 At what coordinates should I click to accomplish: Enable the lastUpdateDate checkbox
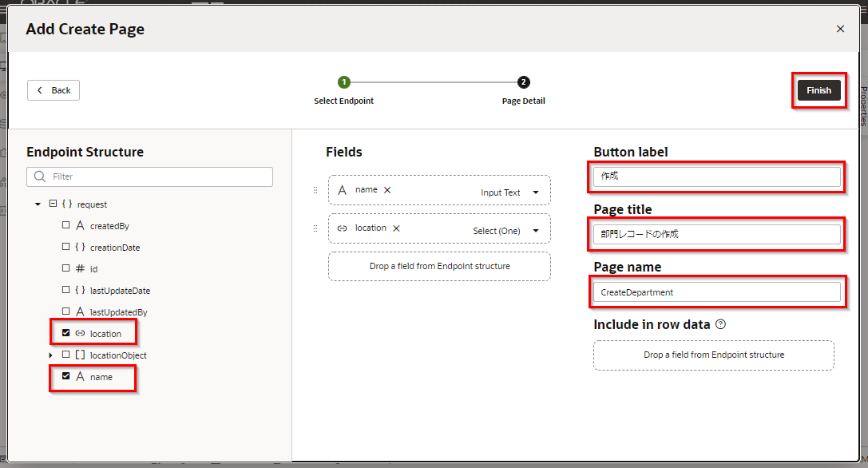pyautogui.click(x=66, y=291)
